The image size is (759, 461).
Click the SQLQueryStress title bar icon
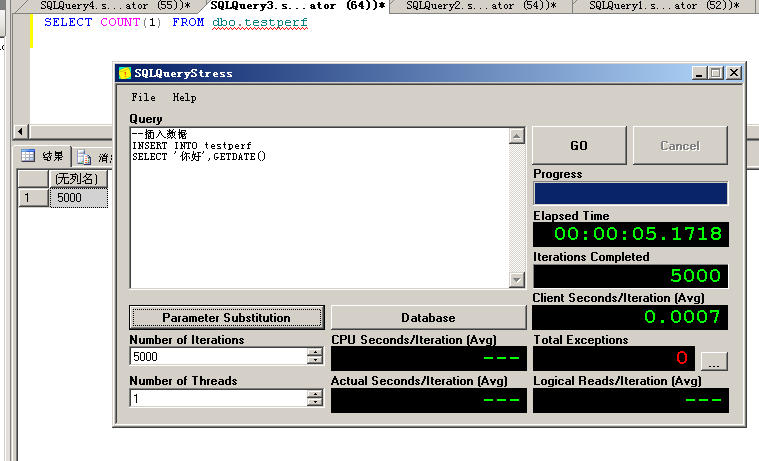coord(125,73)
